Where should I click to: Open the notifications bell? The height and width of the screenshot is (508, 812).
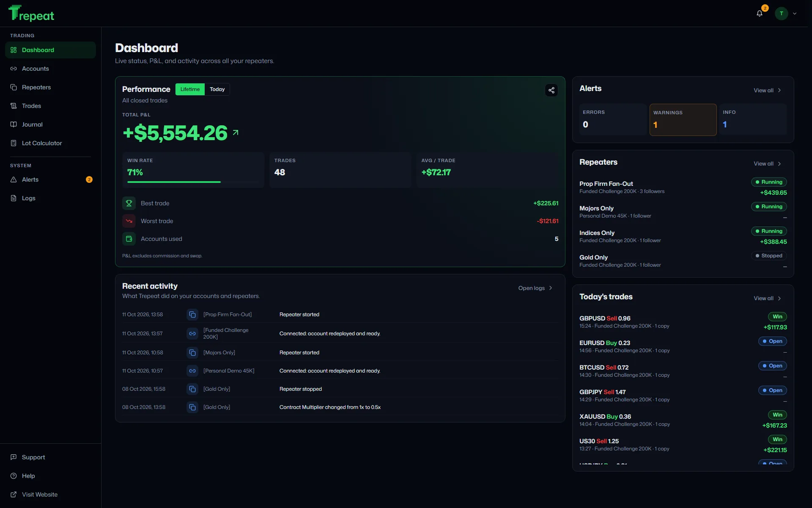coord(760,14)
